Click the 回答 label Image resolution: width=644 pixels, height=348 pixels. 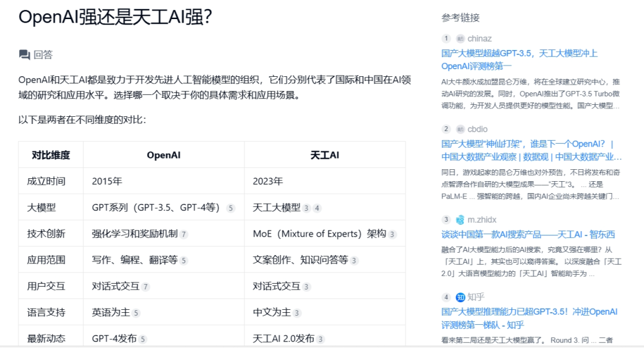(x=43, y=55)
